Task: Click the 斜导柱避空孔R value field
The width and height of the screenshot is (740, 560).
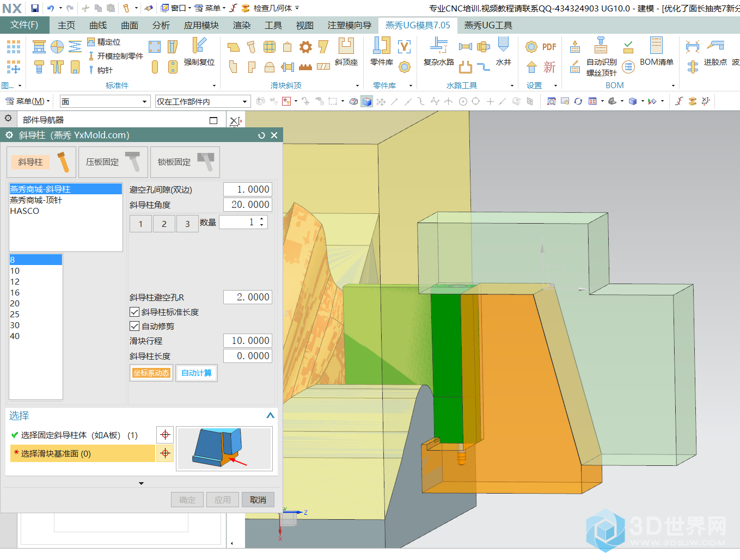Action: click(248, 297)
